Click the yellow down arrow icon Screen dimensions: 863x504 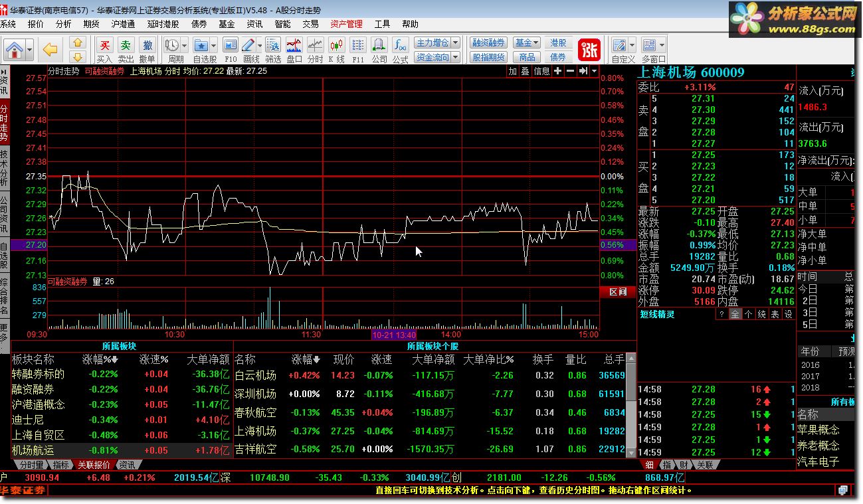pos(78,57)
